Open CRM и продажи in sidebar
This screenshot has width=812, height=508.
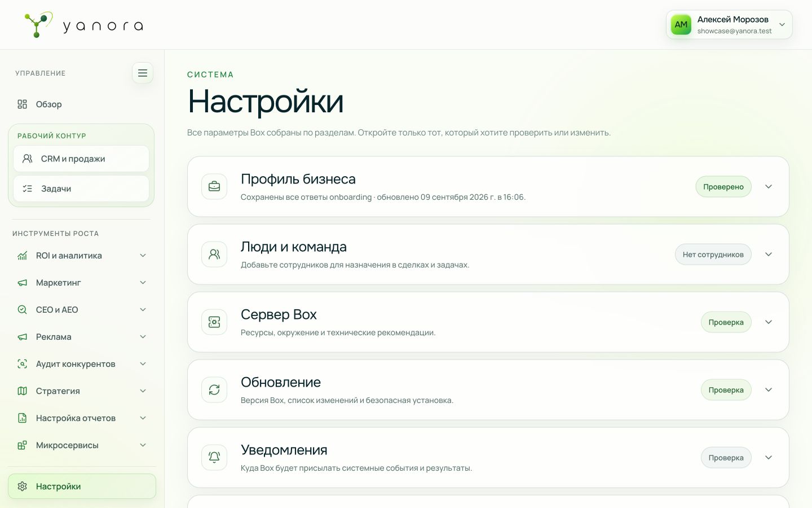pos(81,159)
